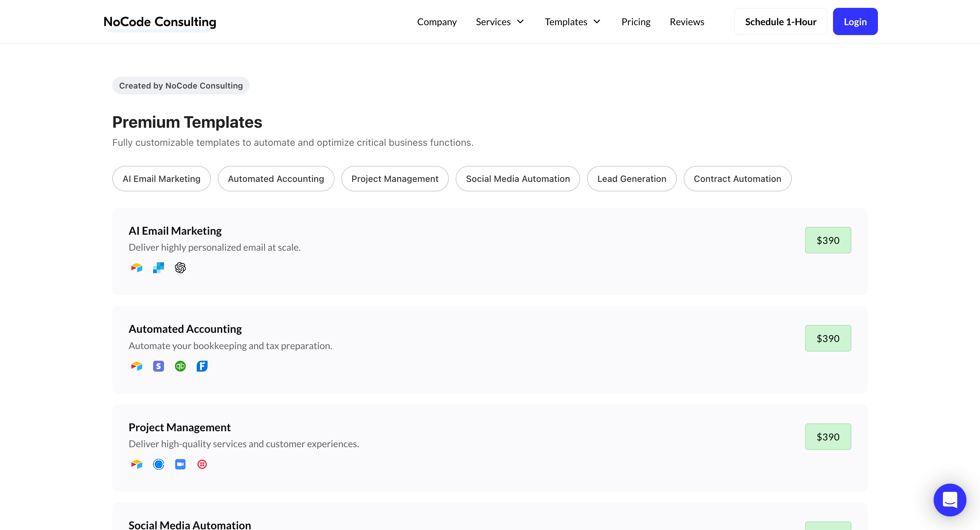Click the Zoom camera icon under Project Management
This screenshot has width=980, height=530.
[x=180, y=464]
